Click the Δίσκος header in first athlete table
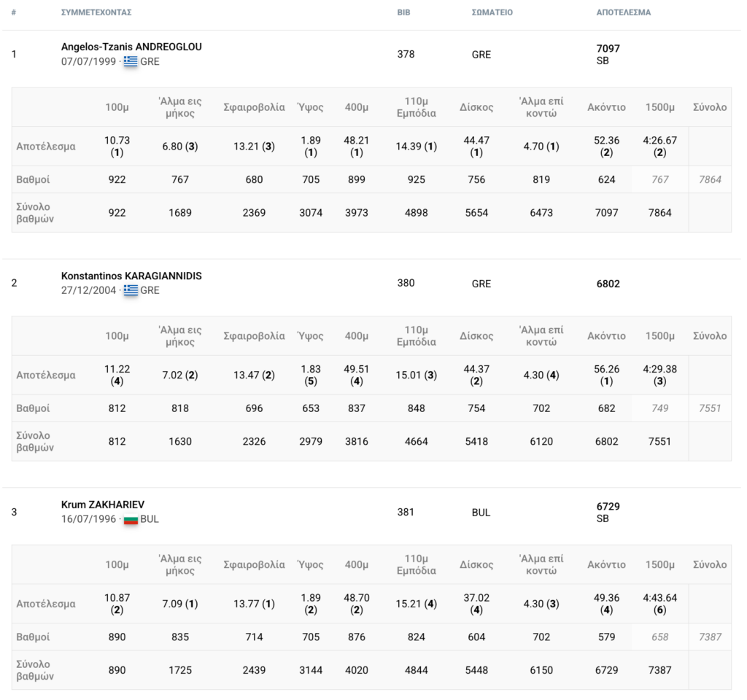Viewport: 747px width, 700px height. pos(476,107)
